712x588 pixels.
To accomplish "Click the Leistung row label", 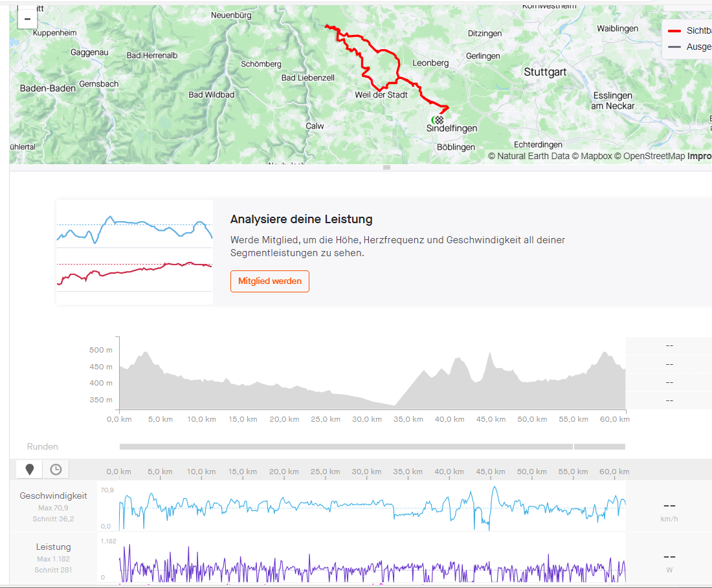I will click(x=53, y=547).
